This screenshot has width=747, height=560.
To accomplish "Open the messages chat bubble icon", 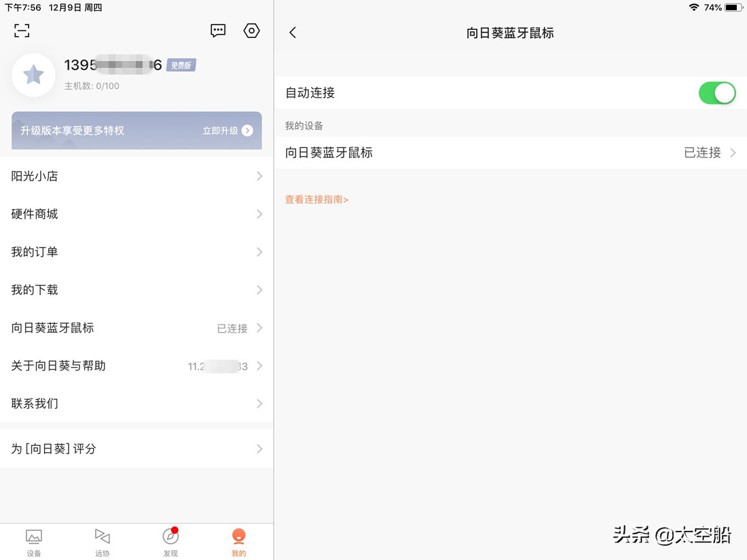I will (218, 31).
